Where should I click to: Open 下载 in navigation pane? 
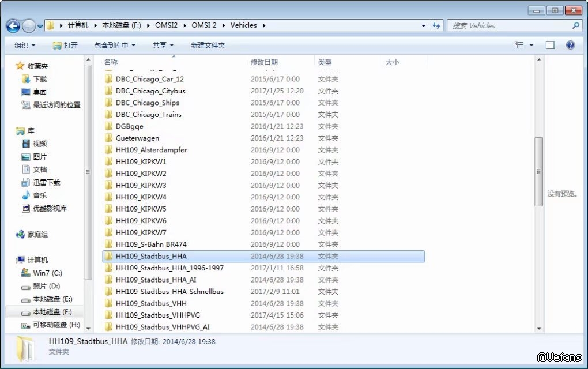pos(40,79)
